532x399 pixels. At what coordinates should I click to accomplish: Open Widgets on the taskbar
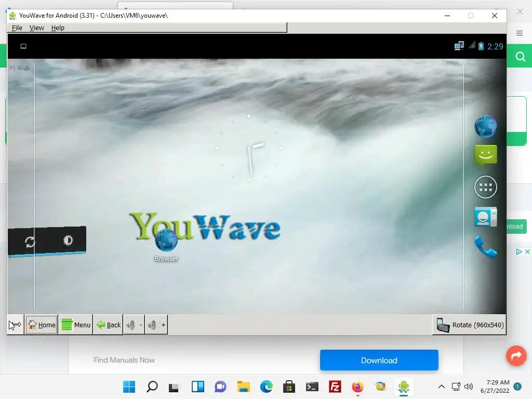coord(198,387)
